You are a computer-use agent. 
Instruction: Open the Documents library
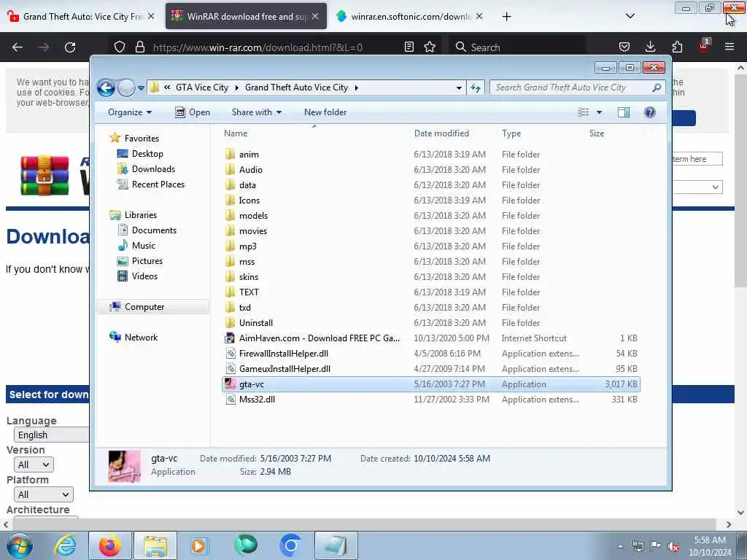point(154,230)
